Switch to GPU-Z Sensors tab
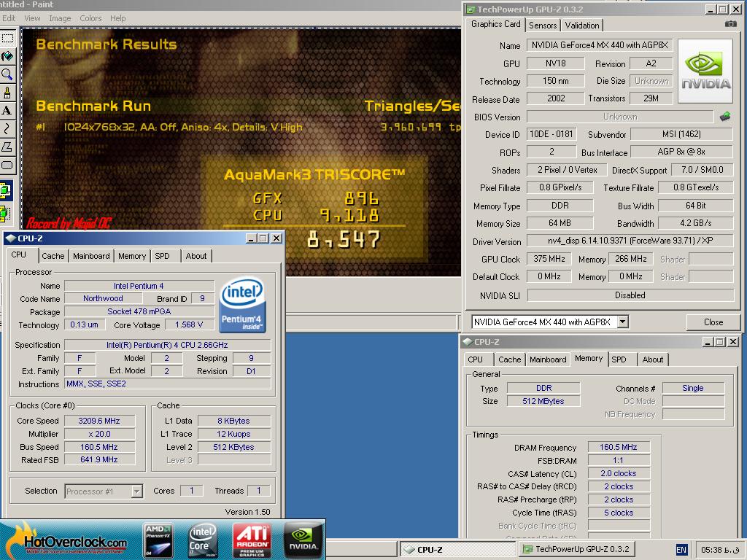 (543, 26)
